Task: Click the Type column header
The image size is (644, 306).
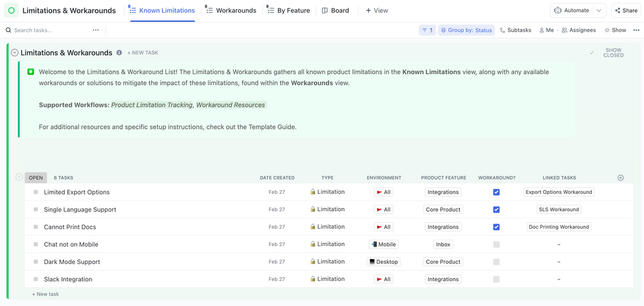Action: coord(327,178)
